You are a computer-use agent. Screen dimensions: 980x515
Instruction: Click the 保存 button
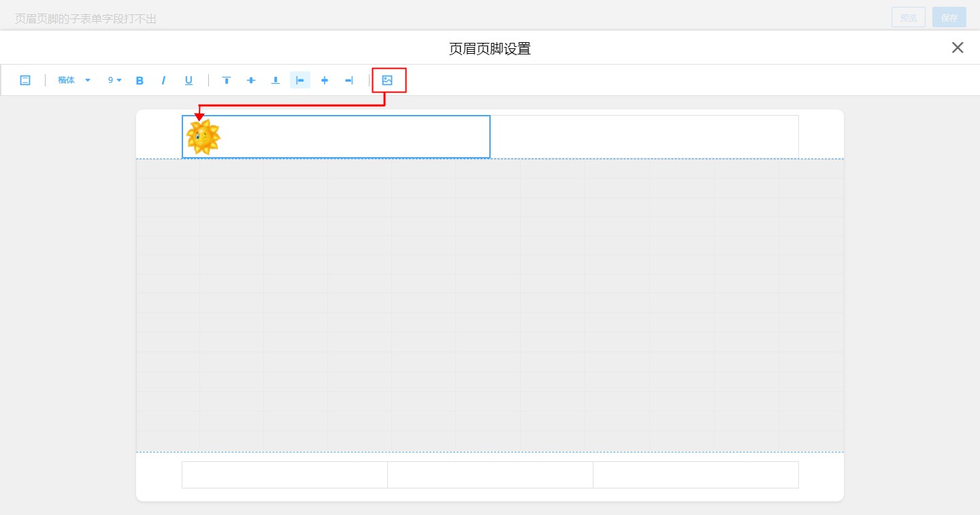[949, 18]
